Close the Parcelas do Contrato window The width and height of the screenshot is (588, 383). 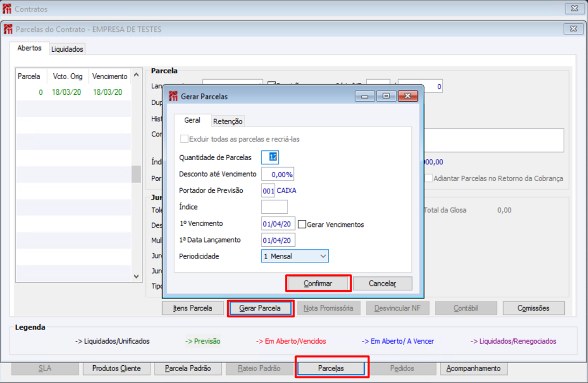click(x=573, y=29)
